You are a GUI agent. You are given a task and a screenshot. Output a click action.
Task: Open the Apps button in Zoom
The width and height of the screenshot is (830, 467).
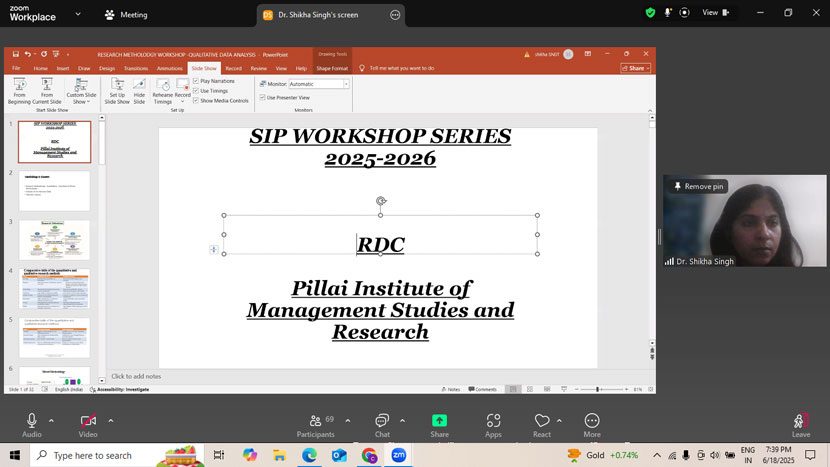point(493,421)
